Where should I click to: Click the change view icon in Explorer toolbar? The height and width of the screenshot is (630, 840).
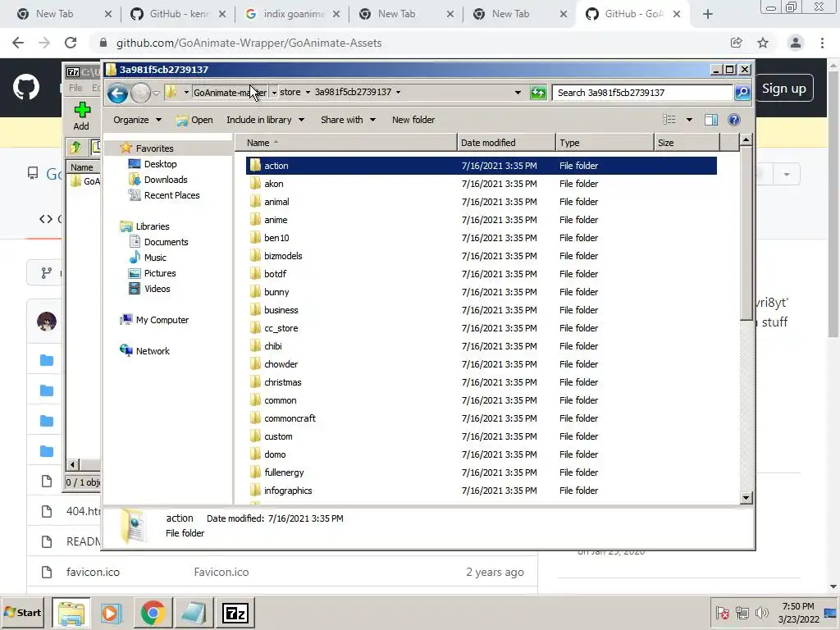click(669, 120)
